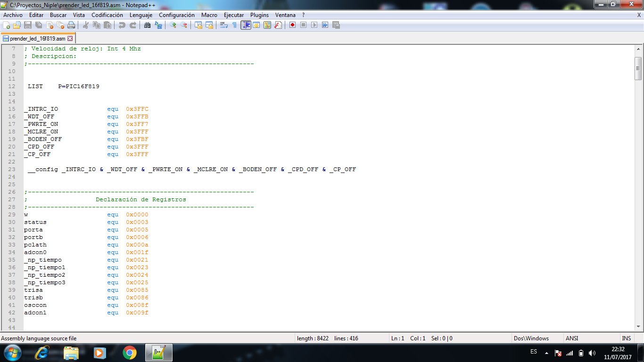Open the Windows Start button

pyautogui.click(x=13, y=352)
